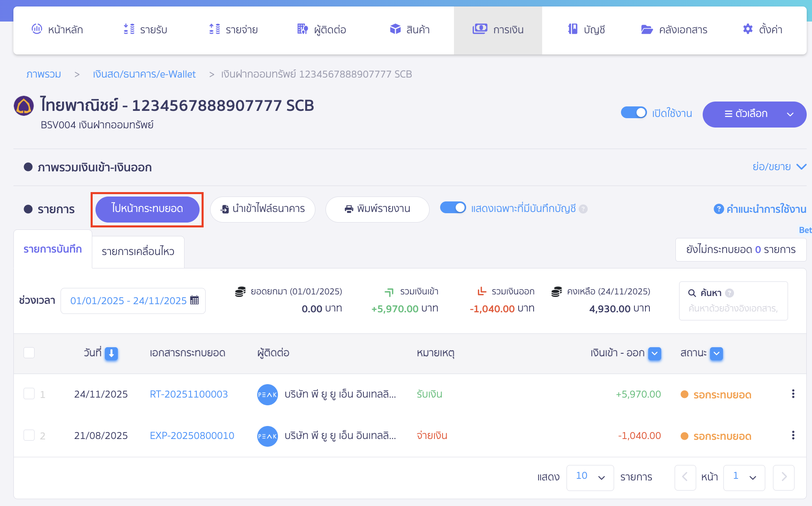Viewport: 812px width, 506px height.
Task: Click ไปหน้ากระทบยอด button
Action: [147, 209]
